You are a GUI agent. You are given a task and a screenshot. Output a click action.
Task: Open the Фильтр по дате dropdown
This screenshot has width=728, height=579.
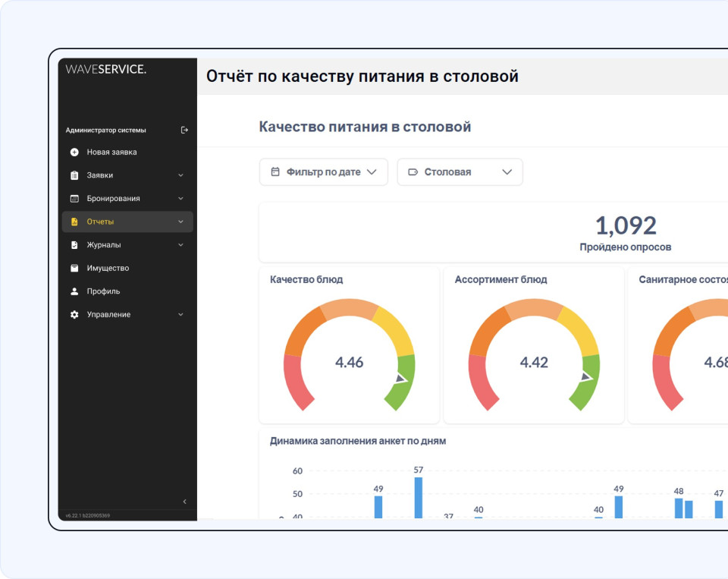click(324, 172)
